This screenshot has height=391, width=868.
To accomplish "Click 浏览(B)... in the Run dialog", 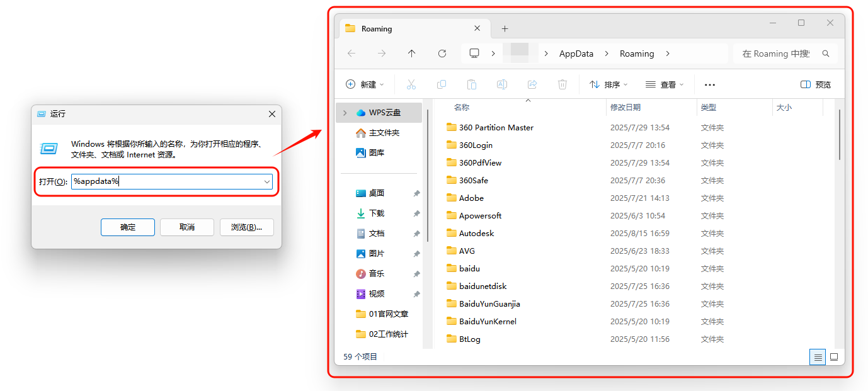I will 246,227.
